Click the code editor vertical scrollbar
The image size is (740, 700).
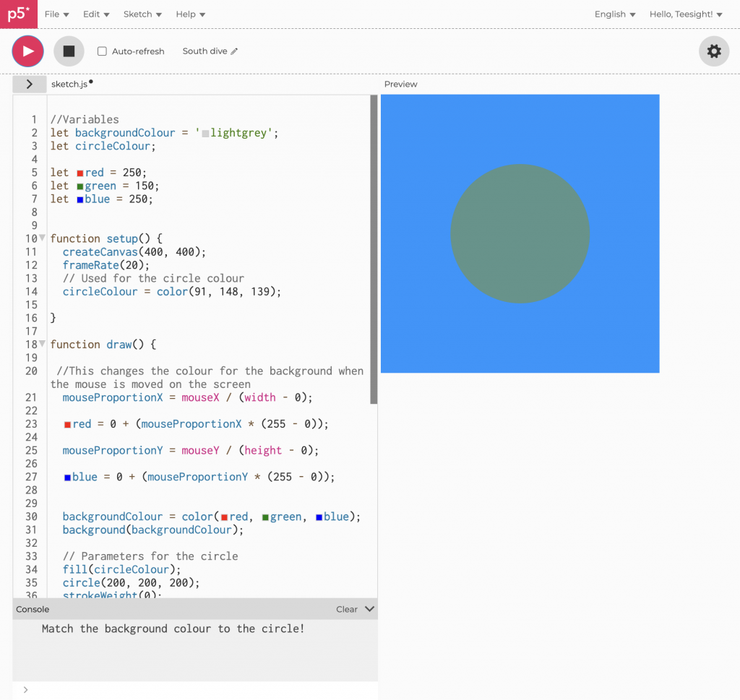click(374, 249)
